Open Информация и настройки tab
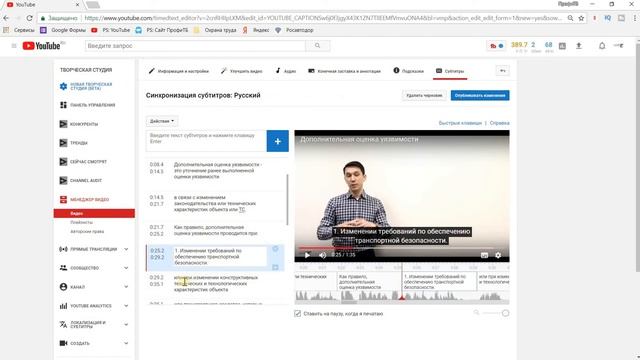 pos(179,71)
